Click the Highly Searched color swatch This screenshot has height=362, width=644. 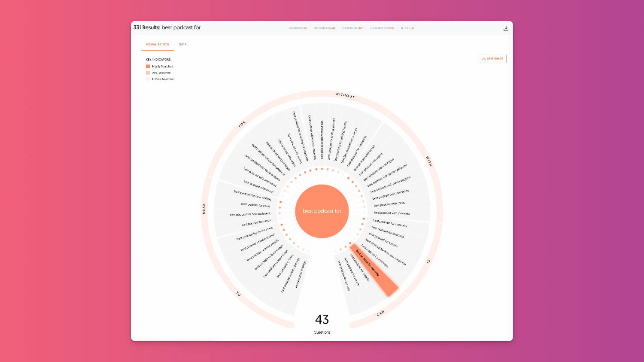coord(148,67)
